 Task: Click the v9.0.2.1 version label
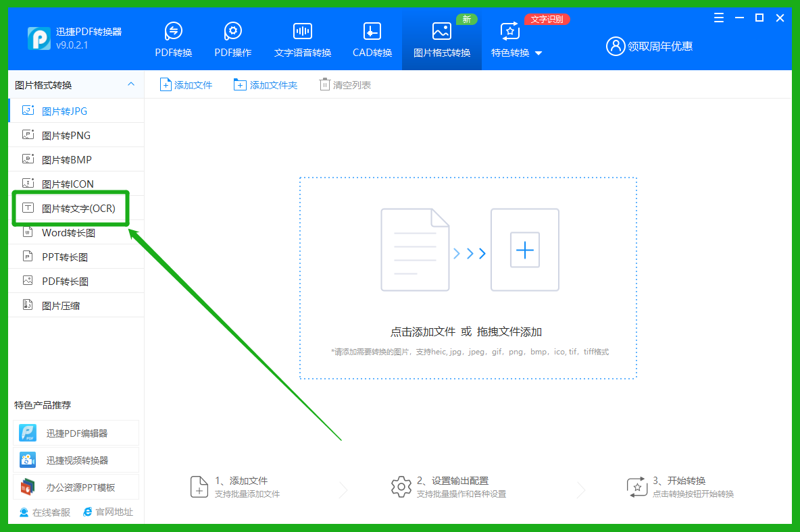72,45
